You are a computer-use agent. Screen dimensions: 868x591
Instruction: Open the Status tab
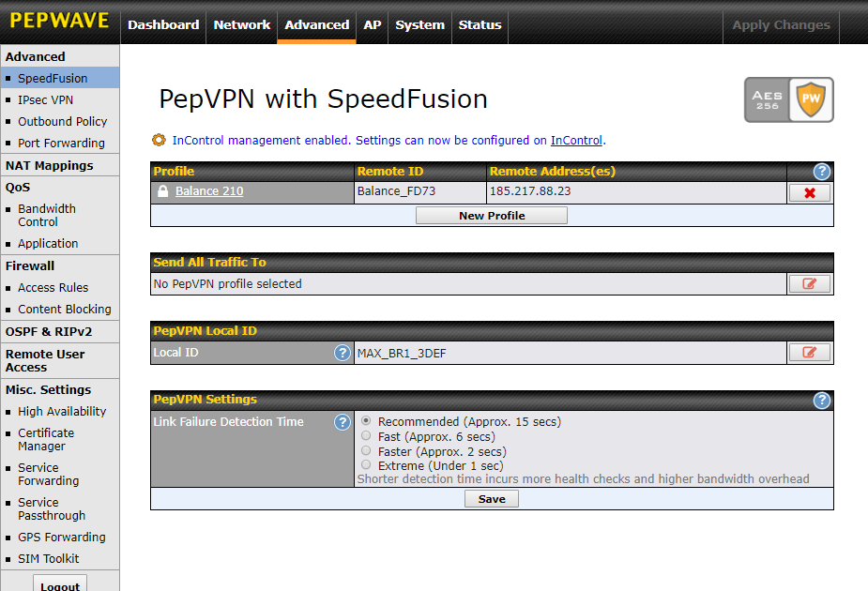click(480, 25)
